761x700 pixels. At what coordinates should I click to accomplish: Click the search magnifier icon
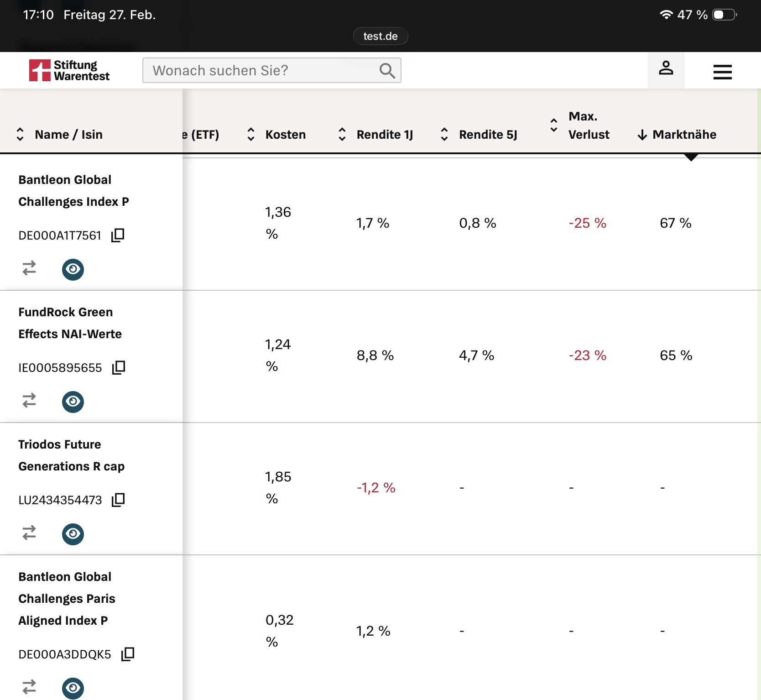pos(387,71)
